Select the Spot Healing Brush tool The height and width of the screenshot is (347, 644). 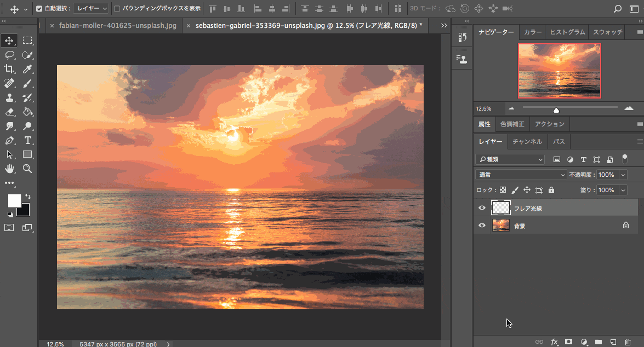[x=9, y=83]
